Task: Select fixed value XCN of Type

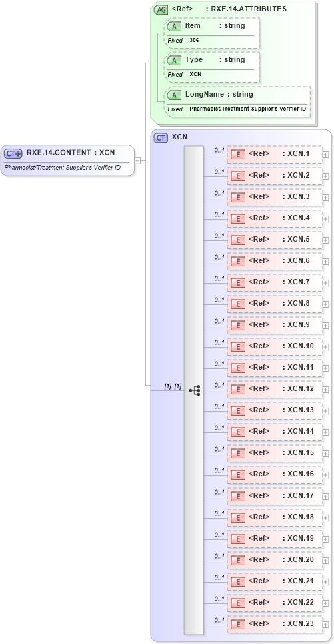Action: coord(195,74)
